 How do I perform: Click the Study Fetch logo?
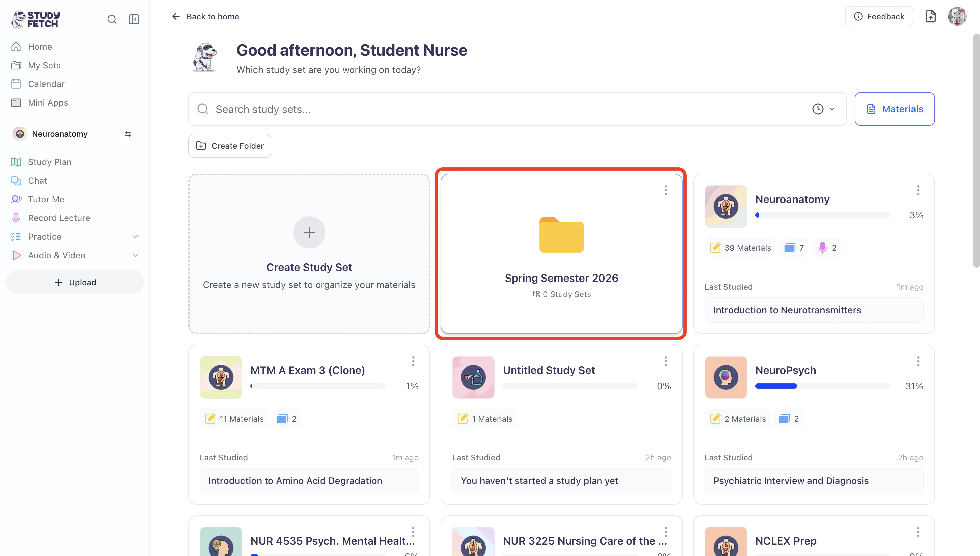35,19
